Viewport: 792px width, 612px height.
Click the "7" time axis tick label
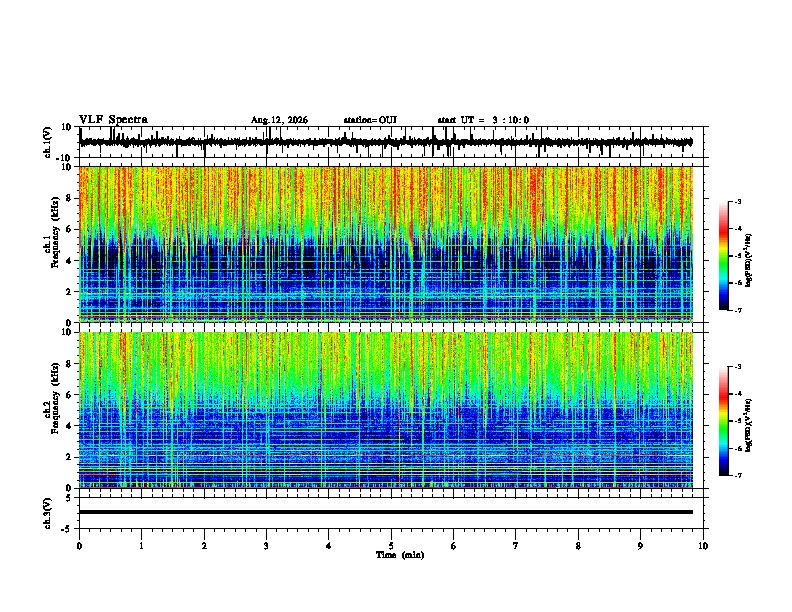(x=516, y=546)
